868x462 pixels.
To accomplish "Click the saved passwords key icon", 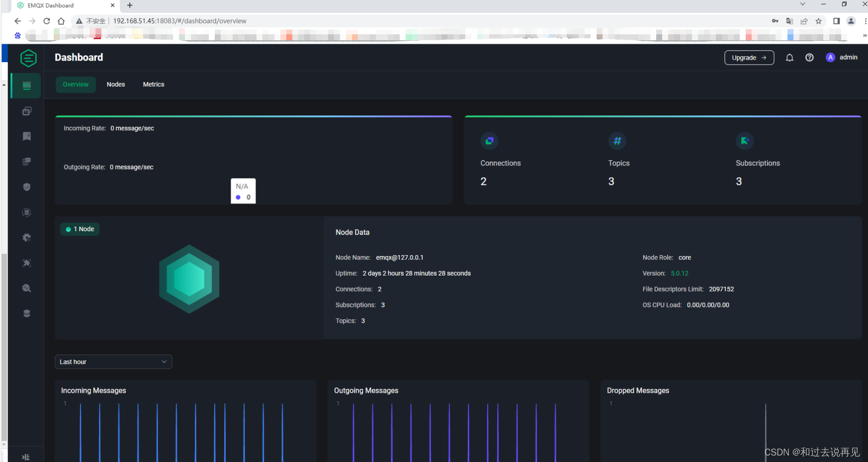I will point(775,21).
